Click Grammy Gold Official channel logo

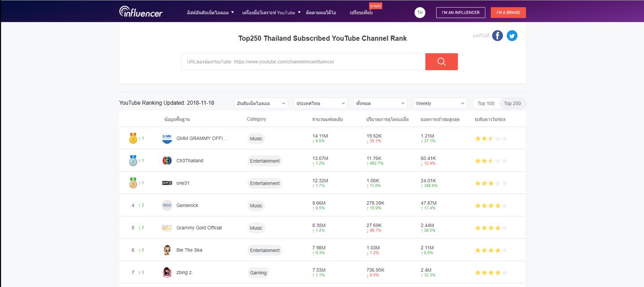pos(167,228)
